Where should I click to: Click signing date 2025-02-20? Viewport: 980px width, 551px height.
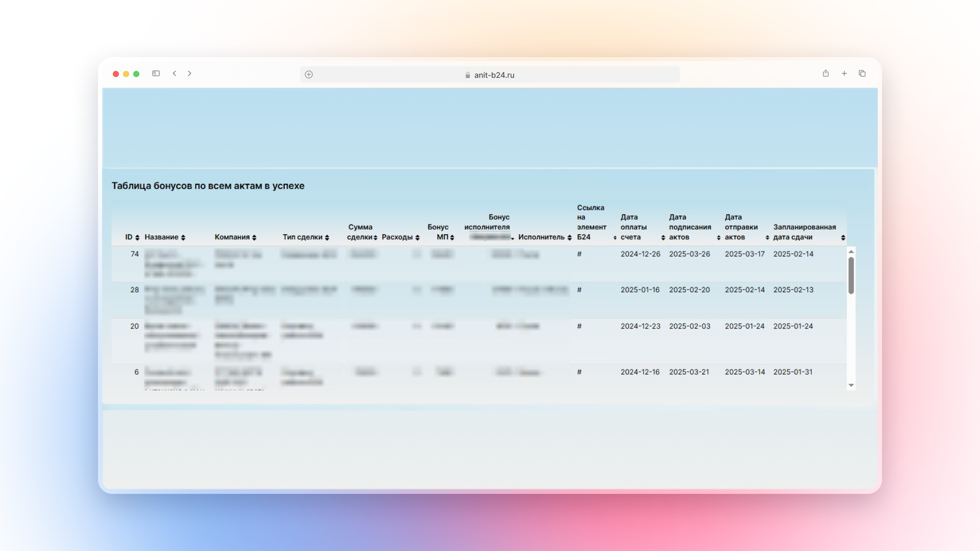click(x=690, y=290)
